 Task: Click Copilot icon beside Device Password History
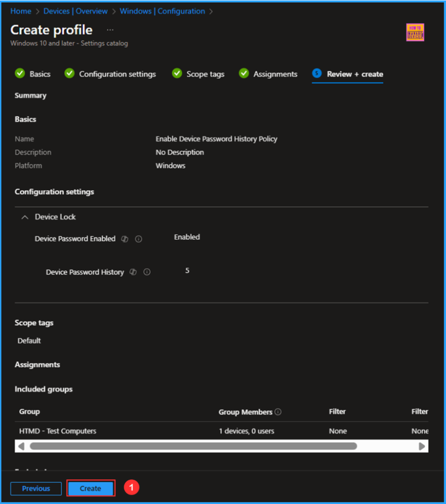(133, 272)
